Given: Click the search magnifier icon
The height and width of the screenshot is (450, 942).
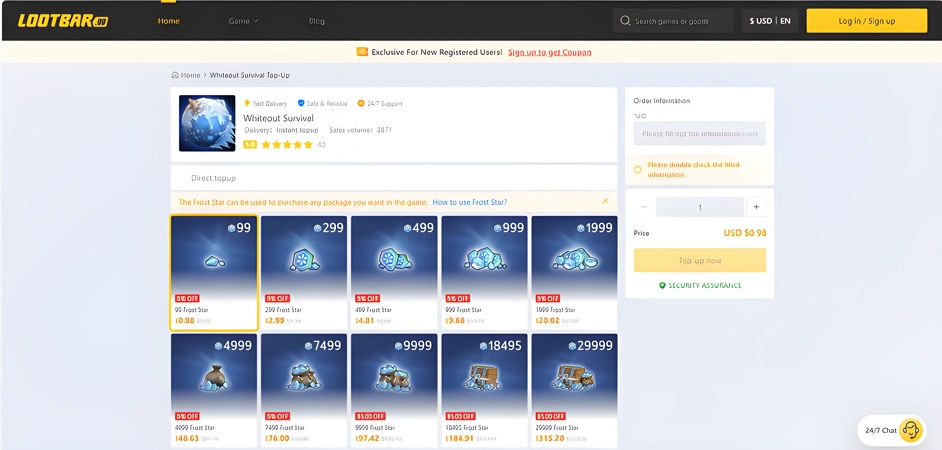Looking at the screenshot, I should [x=625, y=21].
